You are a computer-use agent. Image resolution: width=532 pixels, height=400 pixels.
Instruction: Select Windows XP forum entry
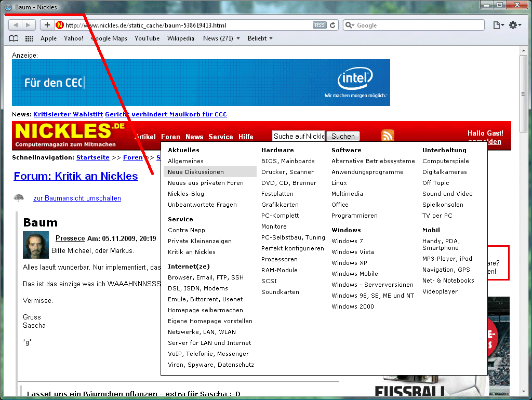pyautogui.click(x=350, y=262)
